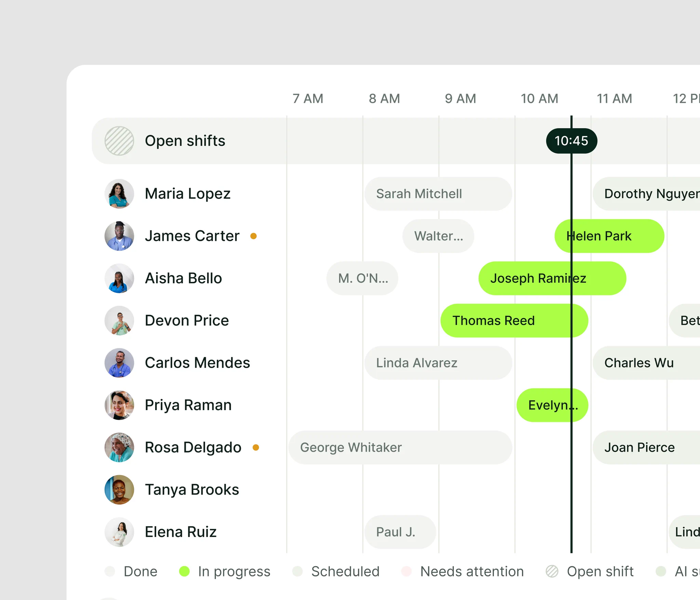Select the George Whitaker shift block
The width and height of the screenshot is (700, 600).
tap(400, 447)
